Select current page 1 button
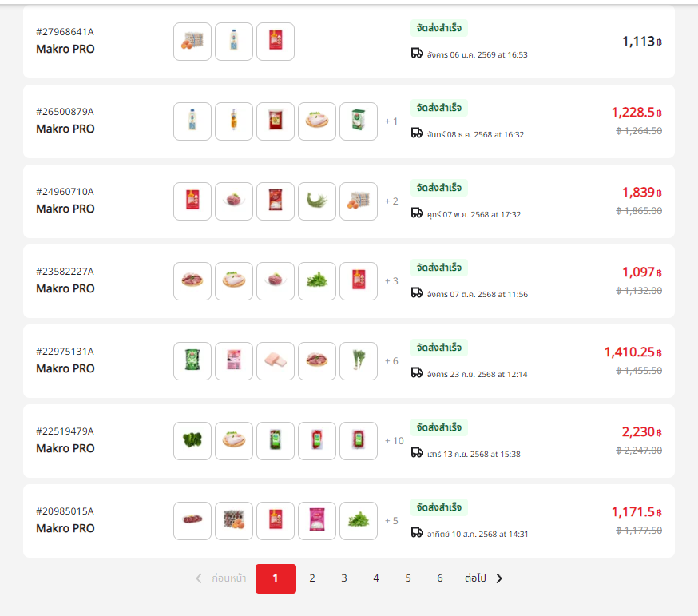 pyautogui.click(x=276, y=578)
